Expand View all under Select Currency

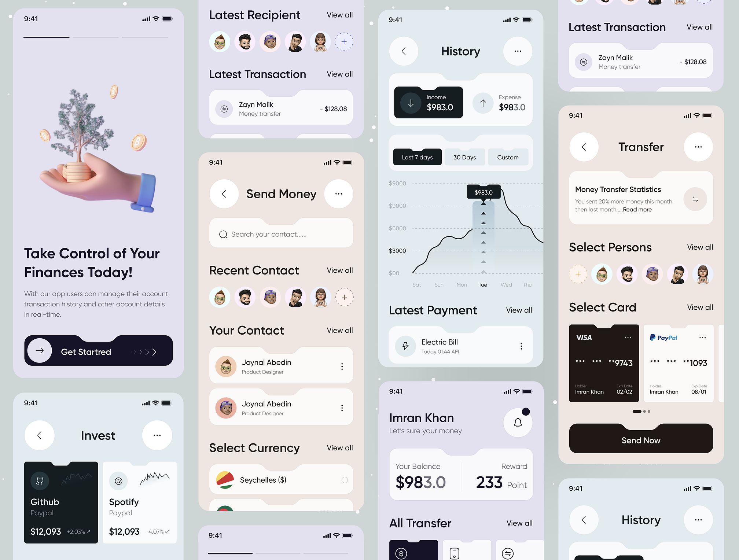pos(340,447)
